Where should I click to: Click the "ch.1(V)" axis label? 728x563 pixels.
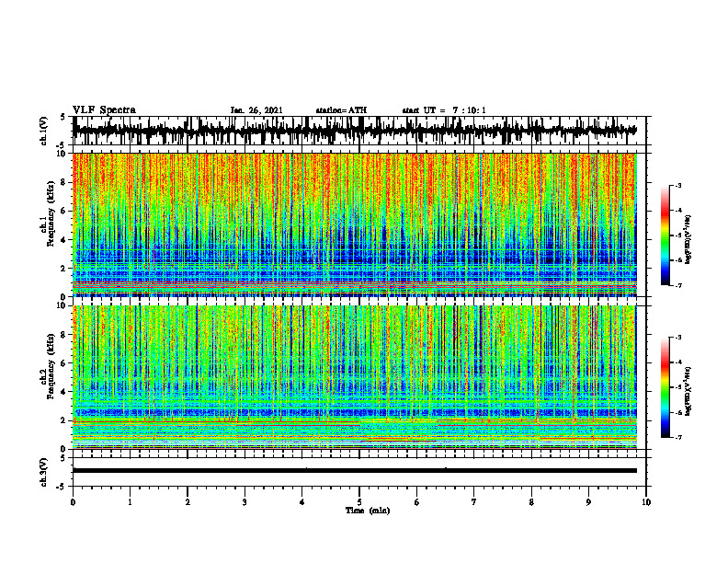44,131
